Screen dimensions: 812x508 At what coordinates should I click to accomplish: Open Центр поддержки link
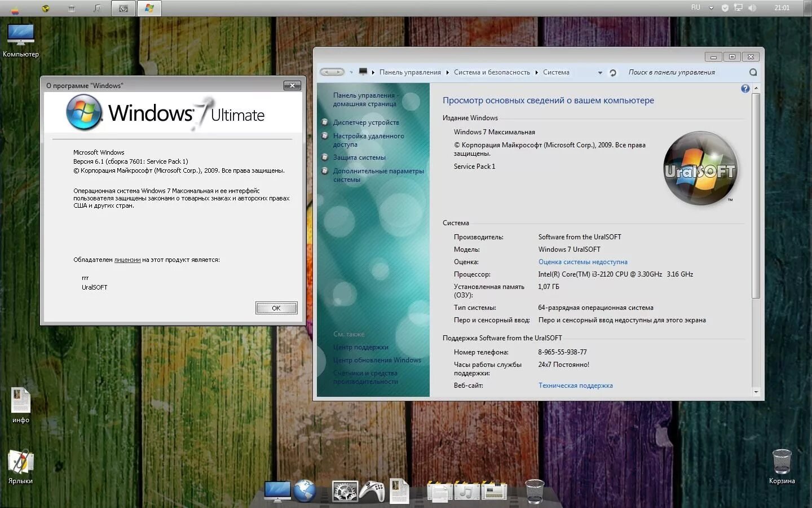click(360, 347)
